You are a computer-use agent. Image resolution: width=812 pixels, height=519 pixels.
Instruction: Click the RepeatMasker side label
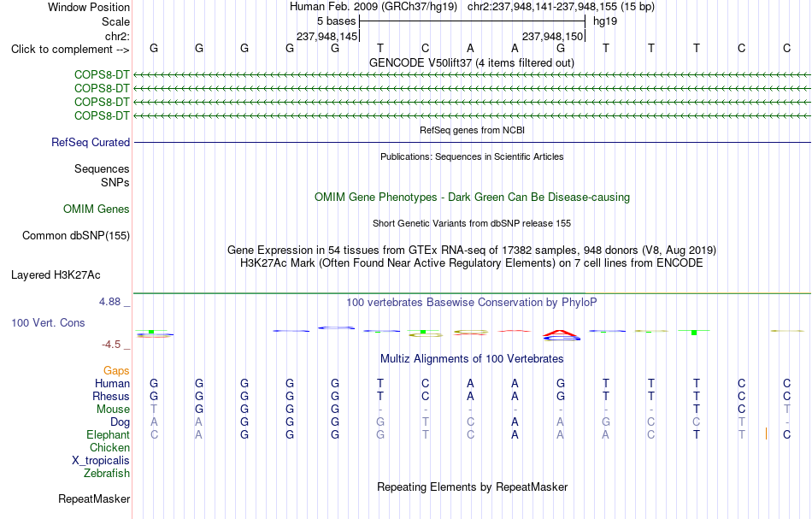click(94, 498)
